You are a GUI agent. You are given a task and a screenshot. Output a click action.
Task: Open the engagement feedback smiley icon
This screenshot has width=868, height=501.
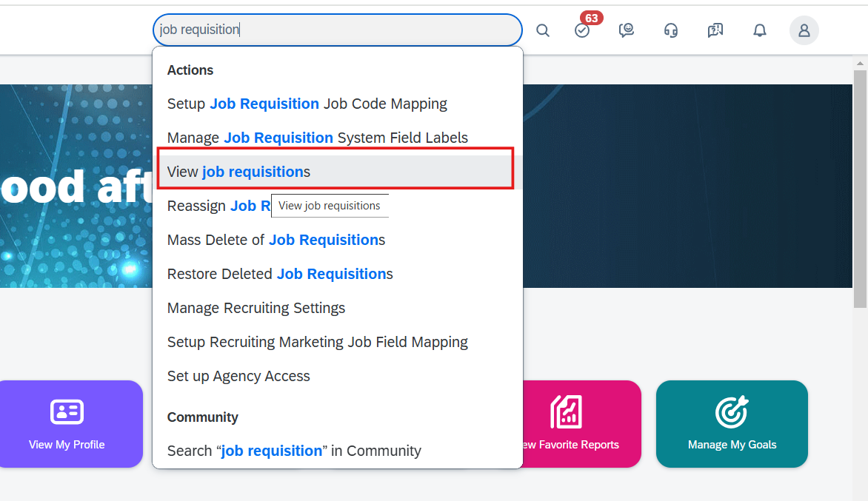pyautogui.click(x=627, y=30)
